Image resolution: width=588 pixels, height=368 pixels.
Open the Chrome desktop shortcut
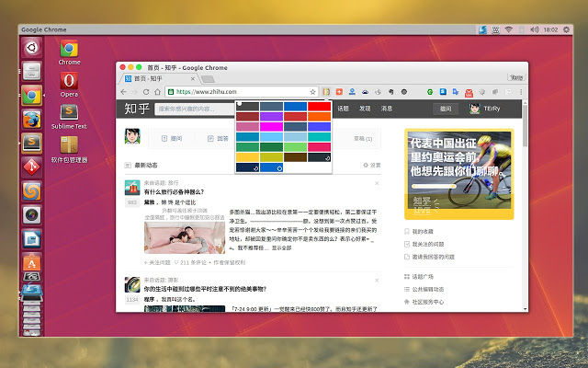70,52
